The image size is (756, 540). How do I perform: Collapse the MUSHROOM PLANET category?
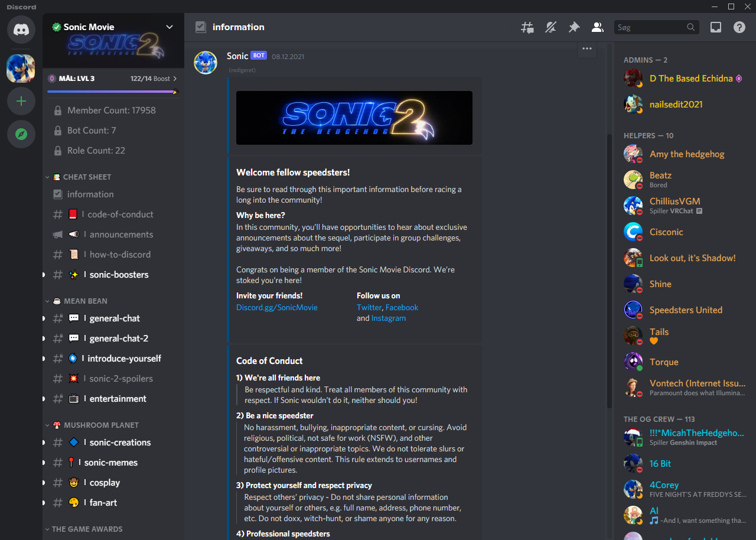click(93, 425)
